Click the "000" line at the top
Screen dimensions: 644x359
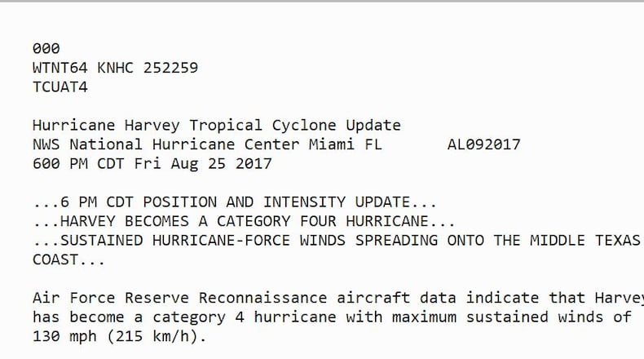point(46,49)
